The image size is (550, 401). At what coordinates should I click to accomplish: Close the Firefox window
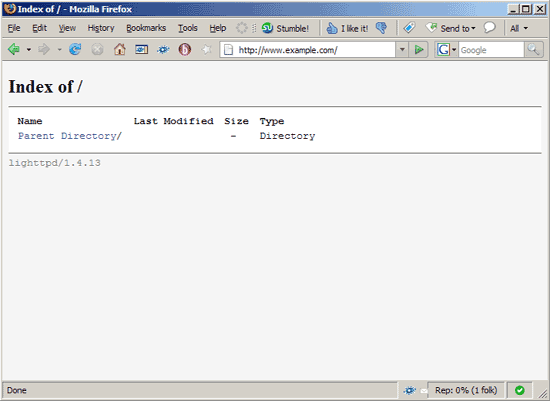[540, 9]
